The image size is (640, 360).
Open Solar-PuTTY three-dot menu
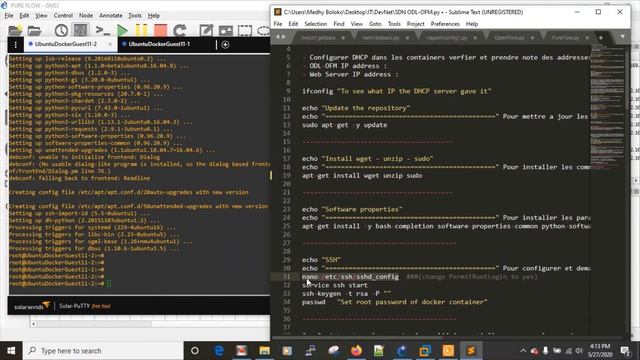coord(16,44)
